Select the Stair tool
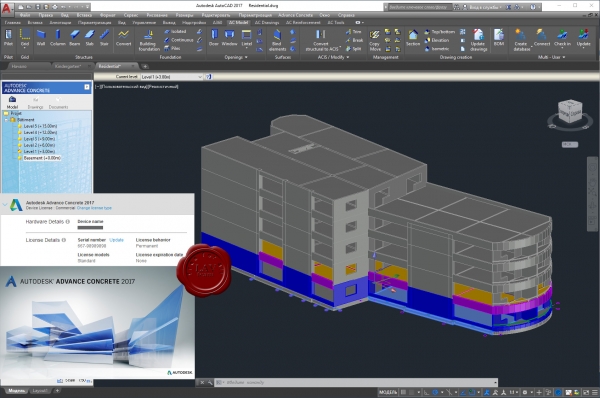The height and width of the screenshot is (398, 600). pos(104,38)
